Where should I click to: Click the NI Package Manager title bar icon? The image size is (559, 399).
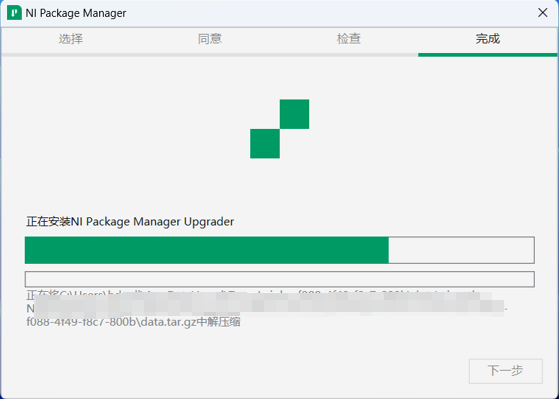(14, 13)
